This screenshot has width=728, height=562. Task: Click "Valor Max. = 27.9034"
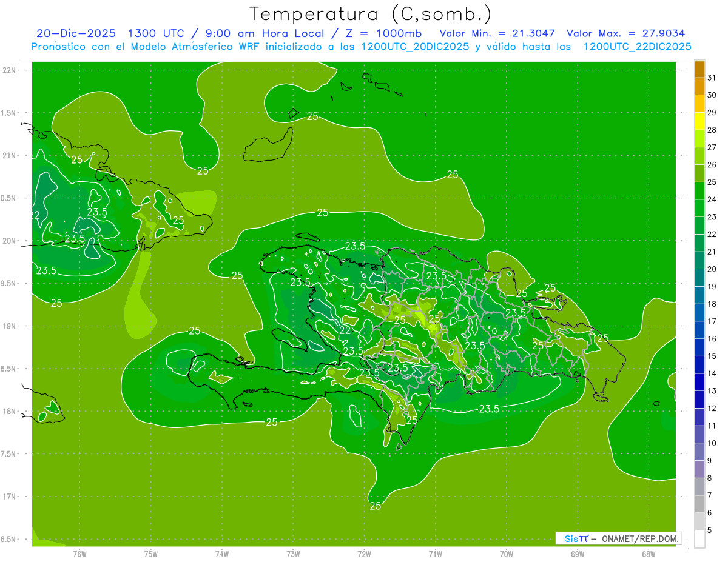(x=626, y=33)
